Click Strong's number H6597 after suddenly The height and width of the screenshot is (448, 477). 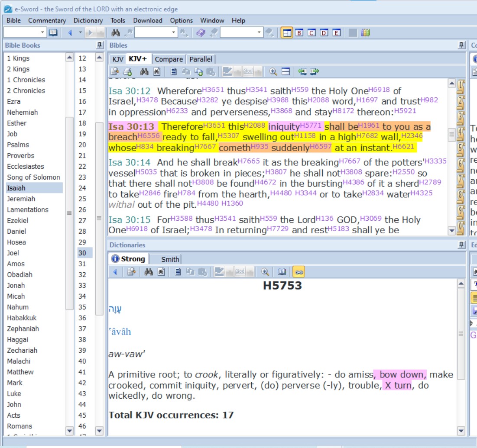click(x=321, y=146)
